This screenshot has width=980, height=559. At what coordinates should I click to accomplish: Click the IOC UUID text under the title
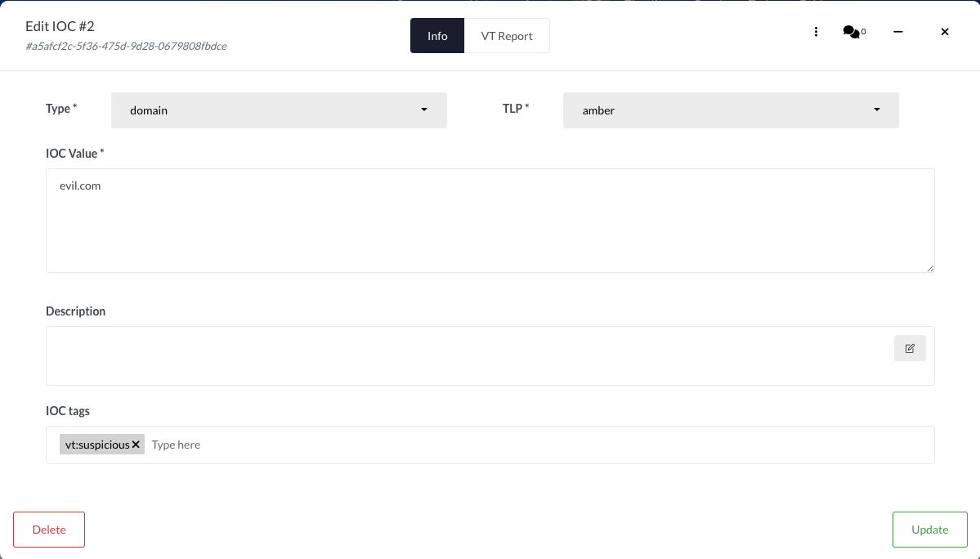pyautogui.click(x=126, y=47)
